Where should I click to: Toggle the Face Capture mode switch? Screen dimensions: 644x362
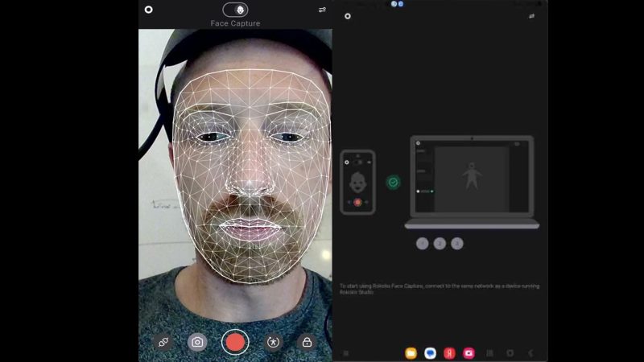pyautogui.click(x=235, y=10)
